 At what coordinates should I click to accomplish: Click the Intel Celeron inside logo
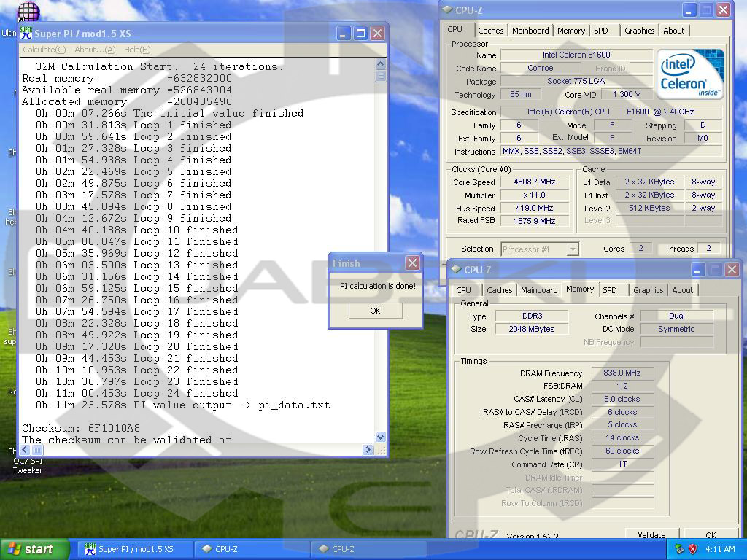tap(690, 74)
